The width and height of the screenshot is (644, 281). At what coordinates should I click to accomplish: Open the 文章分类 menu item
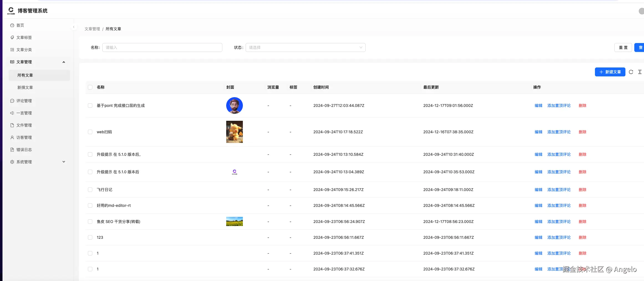[x=39, y=50]
